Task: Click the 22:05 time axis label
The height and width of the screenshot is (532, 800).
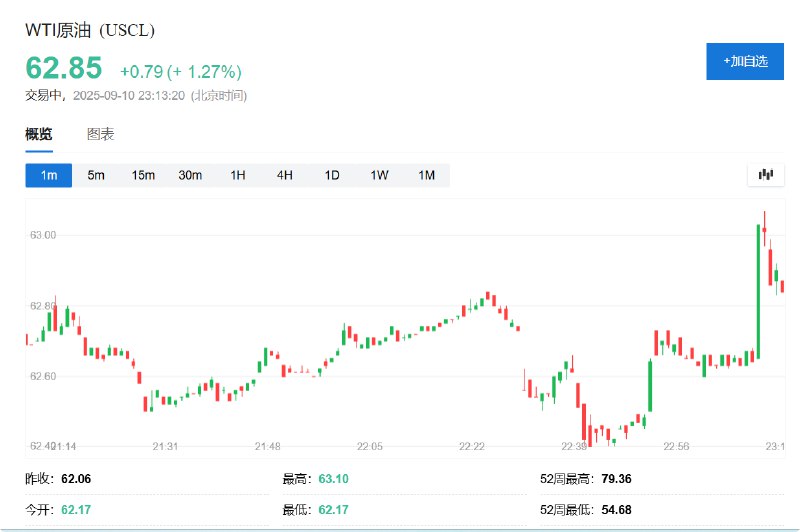Action: click(369, 447)
